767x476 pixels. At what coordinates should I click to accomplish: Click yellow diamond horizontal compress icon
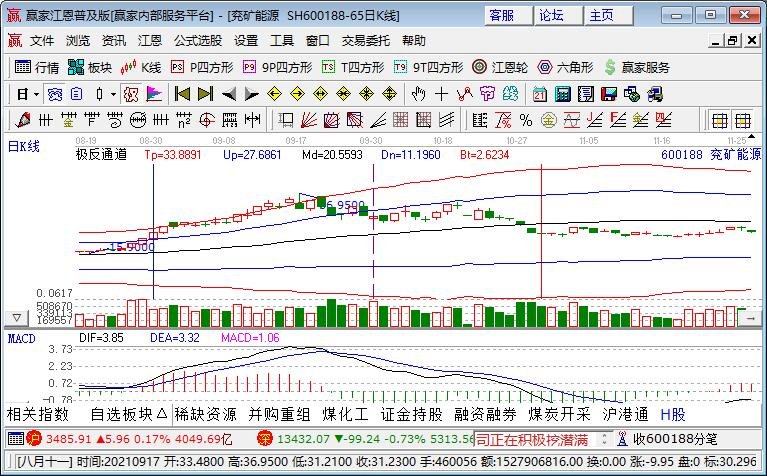tap(343, 94)
